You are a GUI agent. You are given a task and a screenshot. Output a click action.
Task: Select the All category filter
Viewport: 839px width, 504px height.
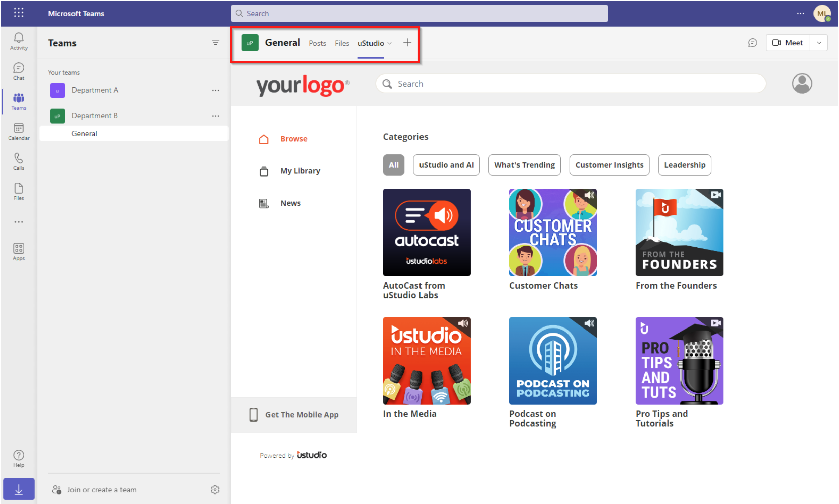(393, 165)
